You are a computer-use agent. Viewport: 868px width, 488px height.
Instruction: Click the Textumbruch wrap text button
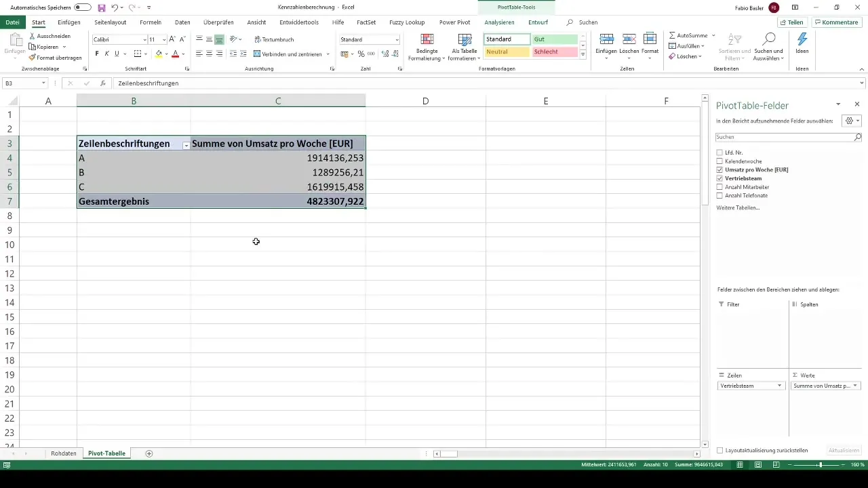[274, 39]
